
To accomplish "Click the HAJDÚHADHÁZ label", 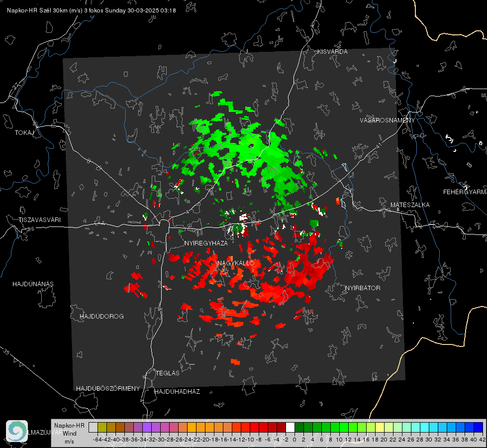I will pyautogui.click(x=177, y=391).
